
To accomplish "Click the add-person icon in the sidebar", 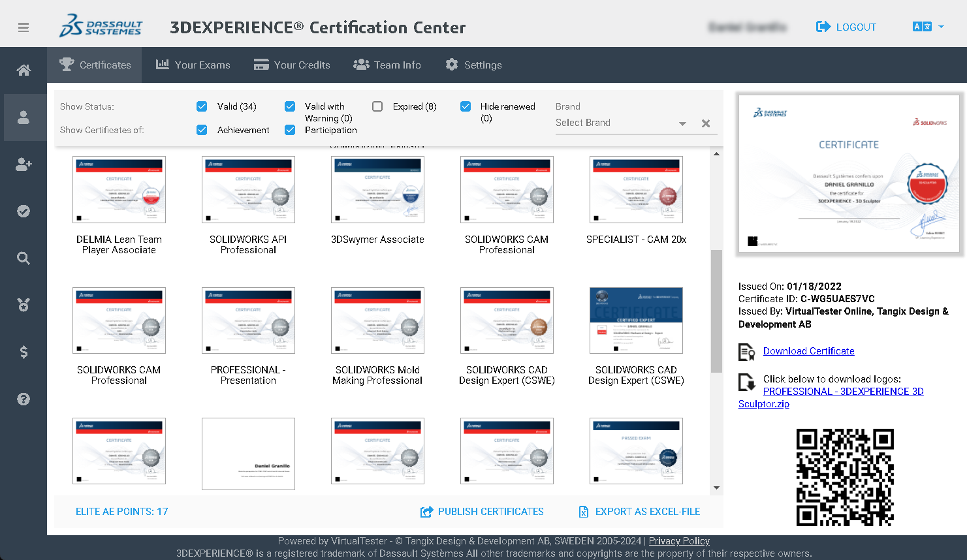I will pos(24,164).
